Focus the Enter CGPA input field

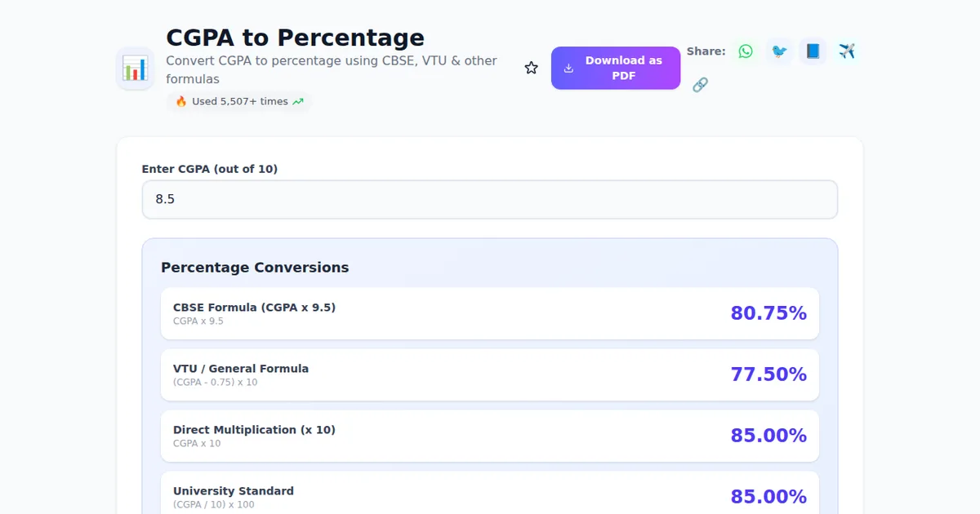click(490, 199)
